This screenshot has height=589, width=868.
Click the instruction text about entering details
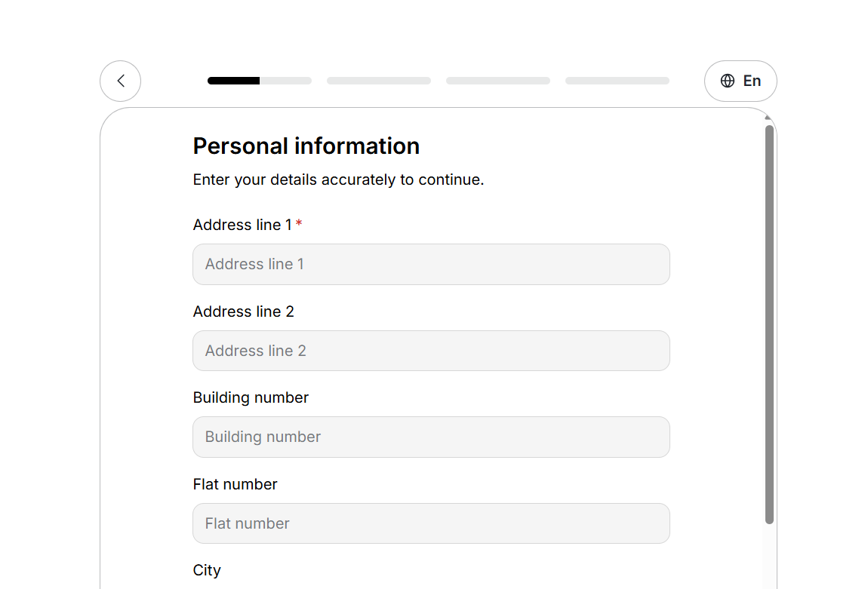tap(338, 179)
